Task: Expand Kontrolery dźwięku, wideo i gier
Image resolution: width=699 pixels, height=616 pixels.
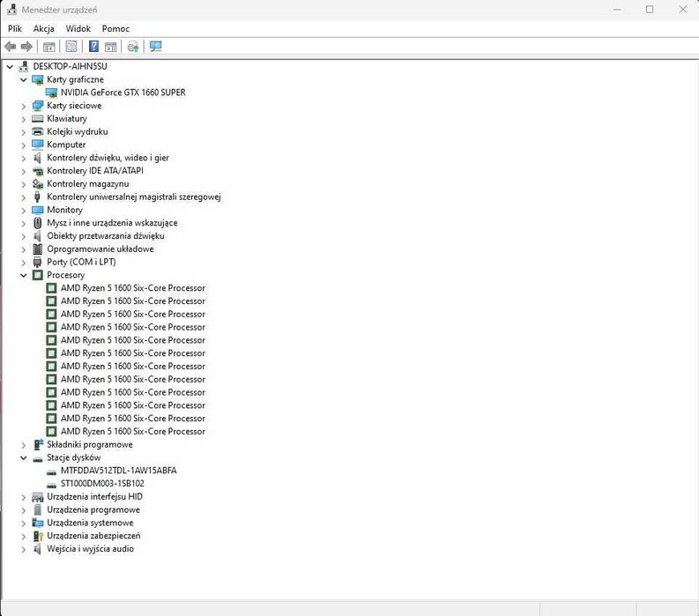Action: (x=24, y=159)
